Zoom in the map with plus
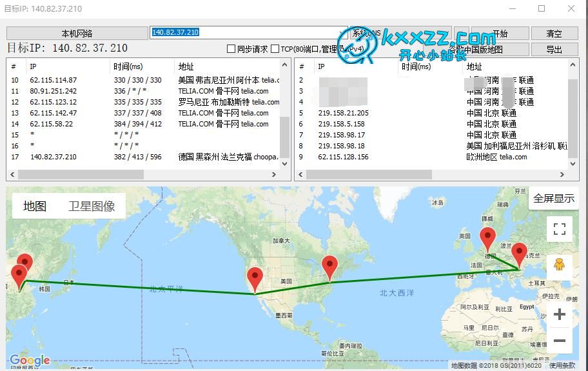588x371 pixels. tap(559, 314)
